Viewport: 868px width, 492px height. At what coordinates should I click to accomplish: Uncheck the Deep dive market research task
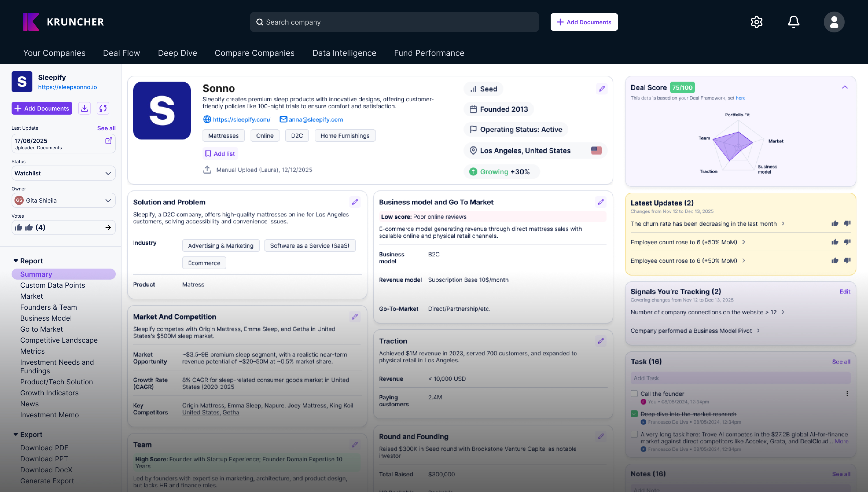[634, 414]
